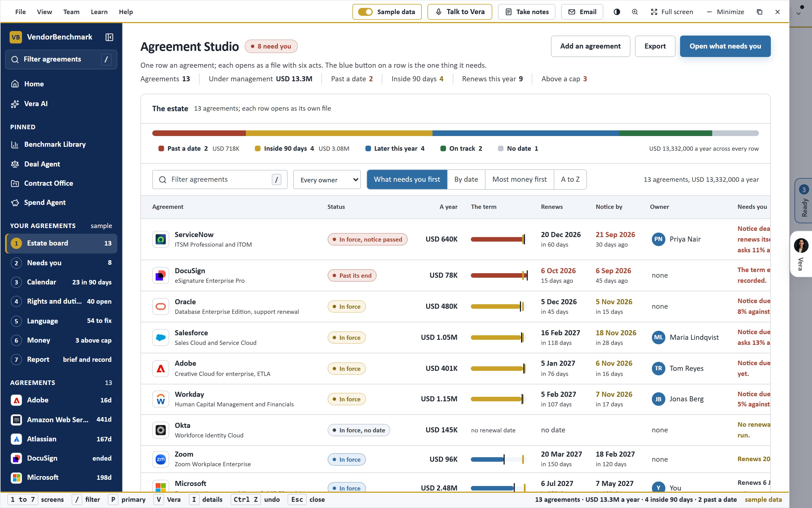Click the VendorBenchmark VB logo

[x=16, y=37]
